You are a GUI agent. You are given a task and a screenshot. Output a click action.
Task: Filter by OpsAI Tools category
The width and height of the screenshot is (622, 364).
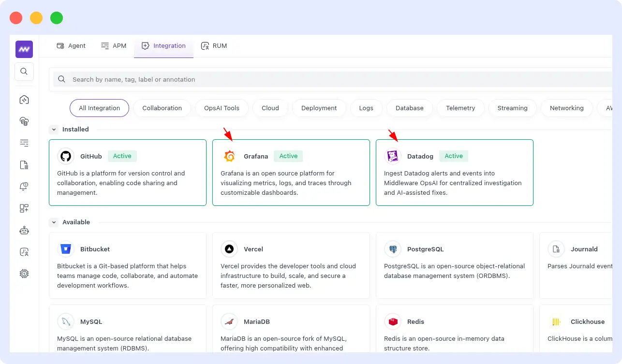(x=222, y=108)
